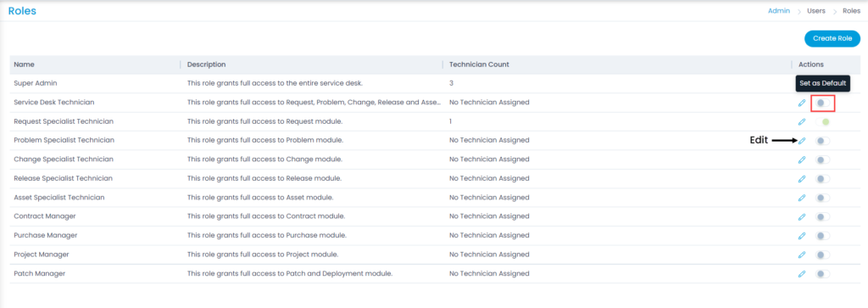Sort by the Name column header
This screenshot has width=868, height=308.
coord(24,64)
